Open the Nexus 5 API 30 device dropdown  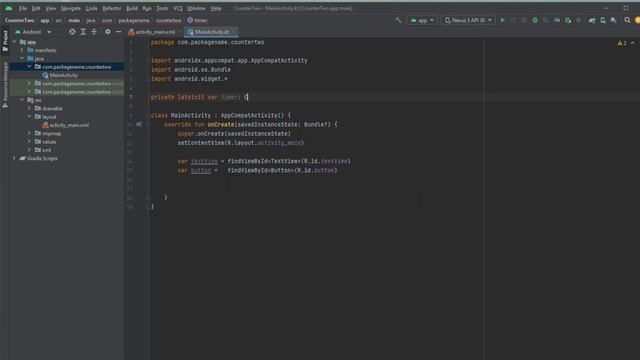pyautogui.click(x=468, y=20)
